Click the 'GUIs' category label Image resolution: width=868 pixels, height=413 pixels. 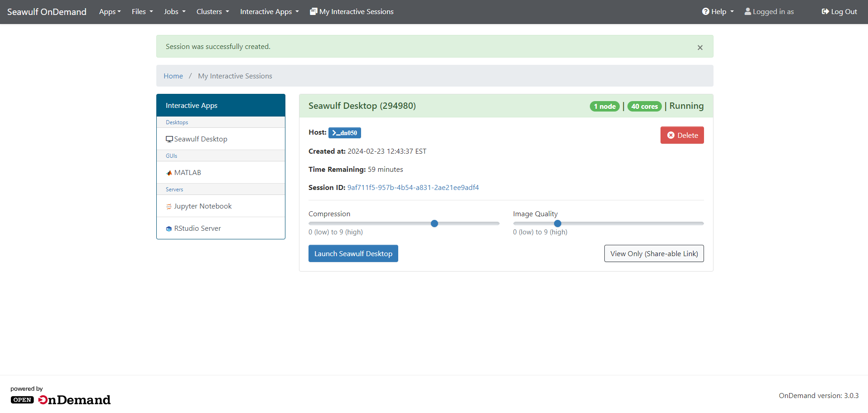click(x=171, y=156)
